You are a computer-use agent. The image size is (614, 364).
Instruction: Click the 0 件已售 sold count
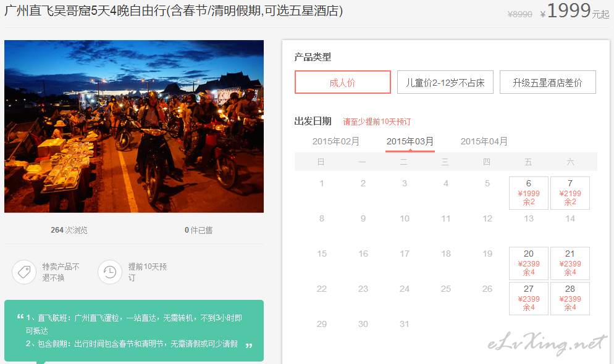(x=198, y=230)
